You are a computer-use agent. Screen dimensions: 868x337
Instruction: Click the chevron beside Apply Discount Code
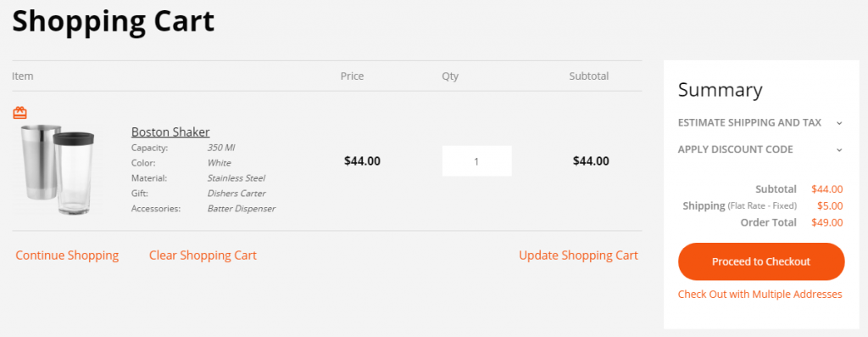click(x=839, y=149)
